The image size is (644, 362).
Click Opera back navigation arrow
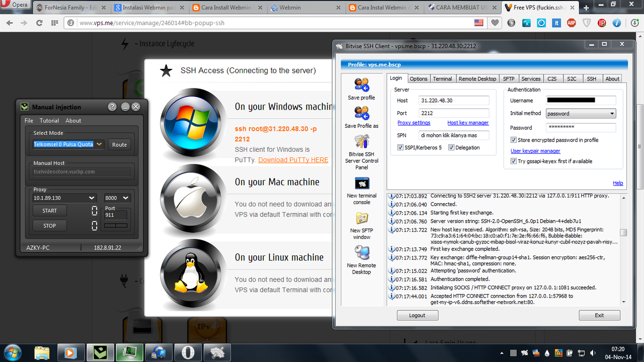tap(11, 23)
